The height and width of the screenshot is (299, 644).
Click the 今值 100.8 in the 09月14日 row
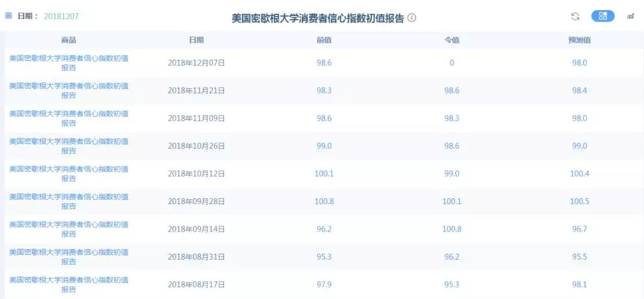452,229
